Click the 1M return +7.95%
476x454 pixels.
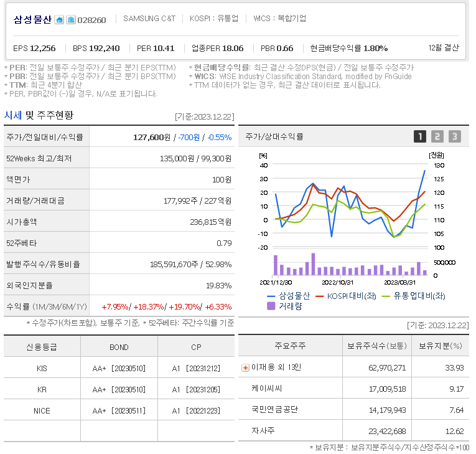(x=114, y=307)
